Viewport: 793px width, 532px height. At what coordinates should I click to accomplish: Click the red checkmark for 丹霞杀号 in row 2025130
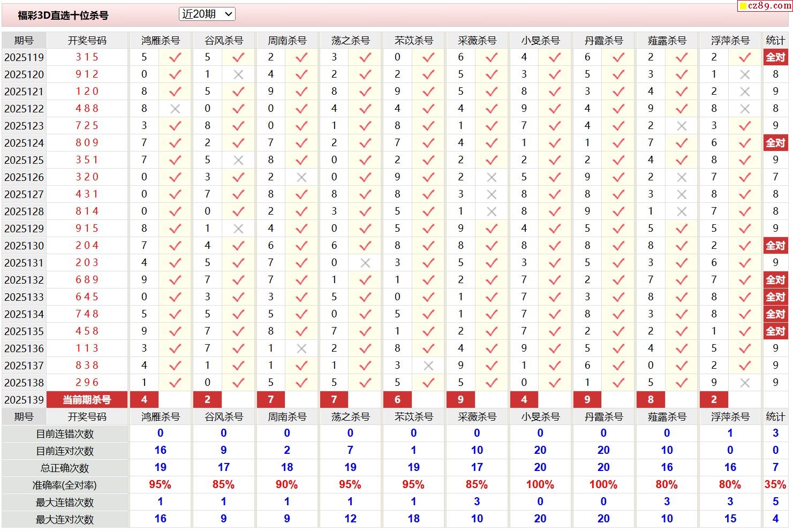pos(618,246)
